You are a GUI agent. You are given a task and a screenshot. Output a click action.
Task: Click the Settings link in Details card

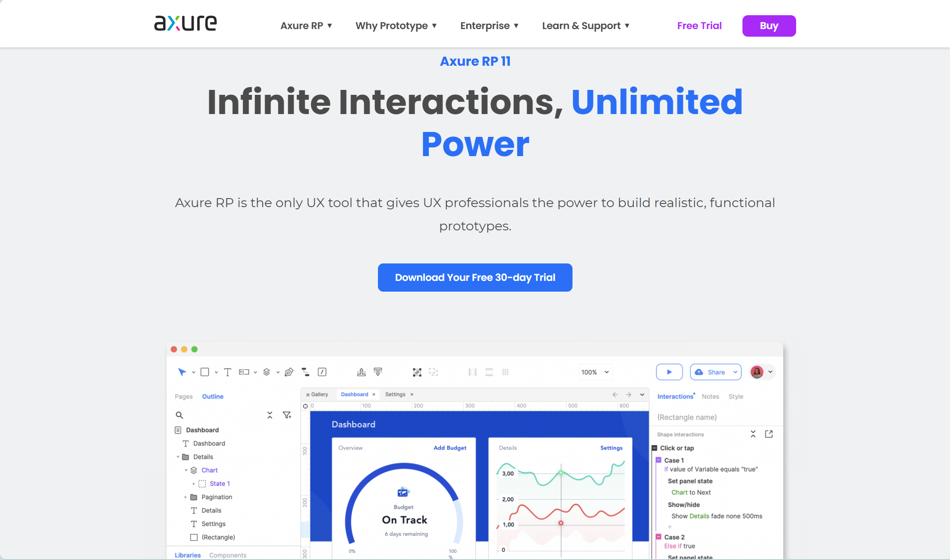(611, 448)
